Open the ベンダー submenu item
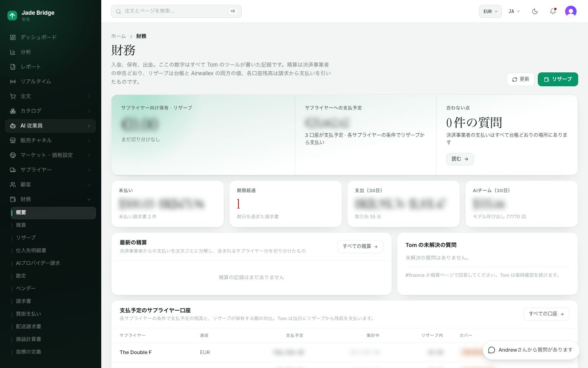 [x=53, y=288]
